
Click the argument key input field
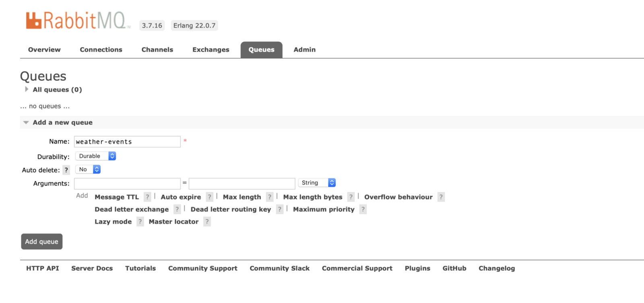pos(127,184)
